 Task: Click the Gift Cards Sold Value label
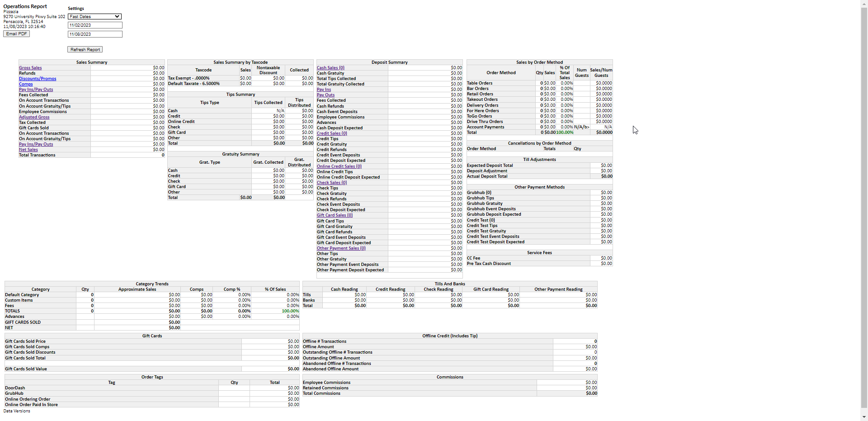26,369
